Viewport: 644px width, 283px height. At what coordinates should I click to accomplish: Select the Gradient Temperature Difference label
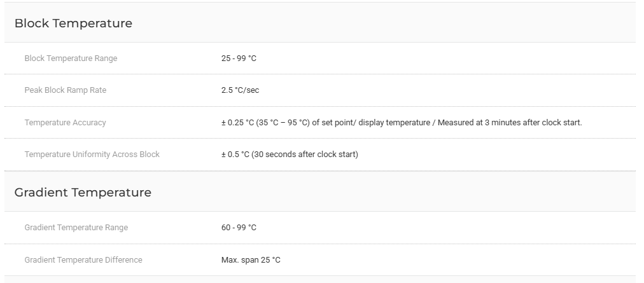coord(83,260)
